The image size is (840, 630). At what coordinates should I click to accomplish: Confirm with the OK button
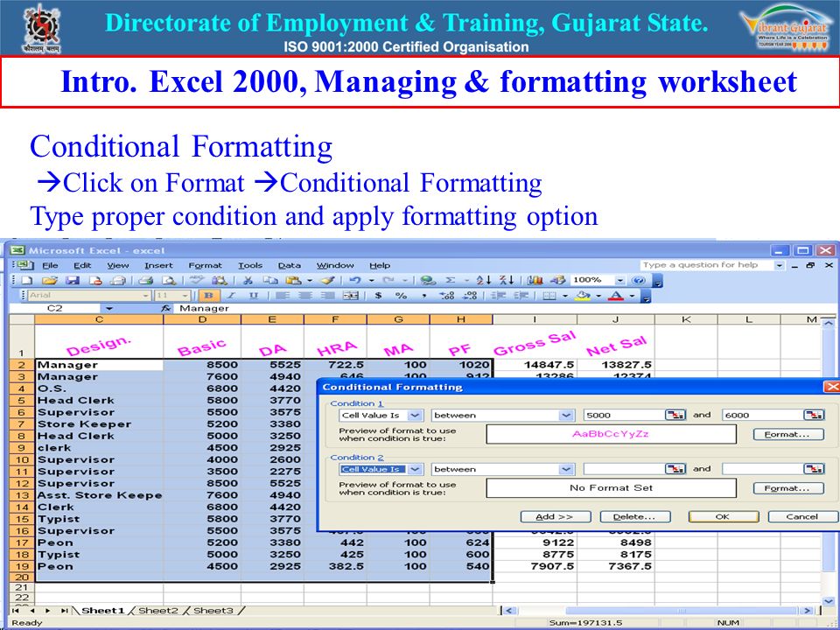click(724, 517)
